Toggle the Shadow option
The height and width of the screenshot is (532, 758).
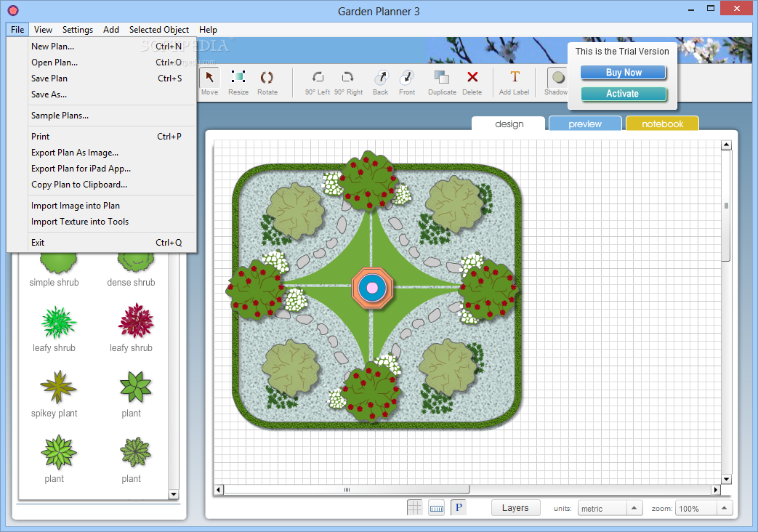[557, 82]
